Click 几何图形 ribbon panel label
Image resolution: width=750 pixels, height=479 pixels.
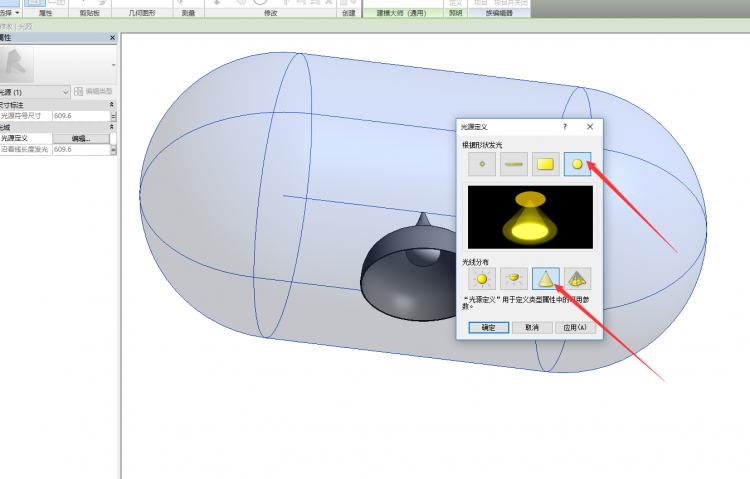[142, 13]
